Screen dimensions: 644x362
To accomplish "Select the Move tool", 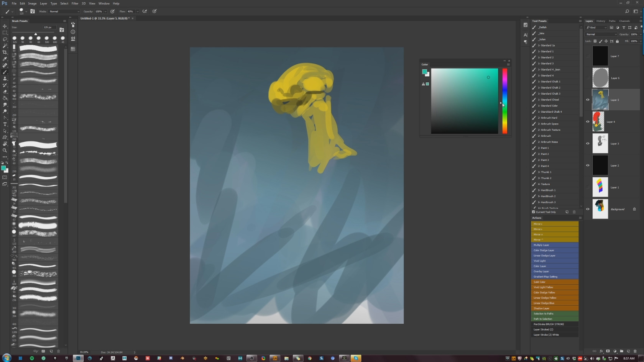I will click(x=5, y=26).
